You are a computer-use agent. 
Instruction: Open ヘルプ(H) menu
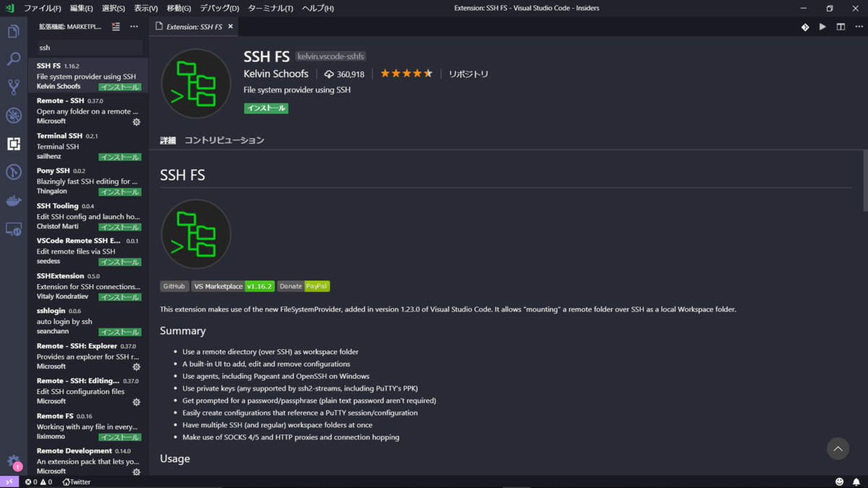coord(318,8)
